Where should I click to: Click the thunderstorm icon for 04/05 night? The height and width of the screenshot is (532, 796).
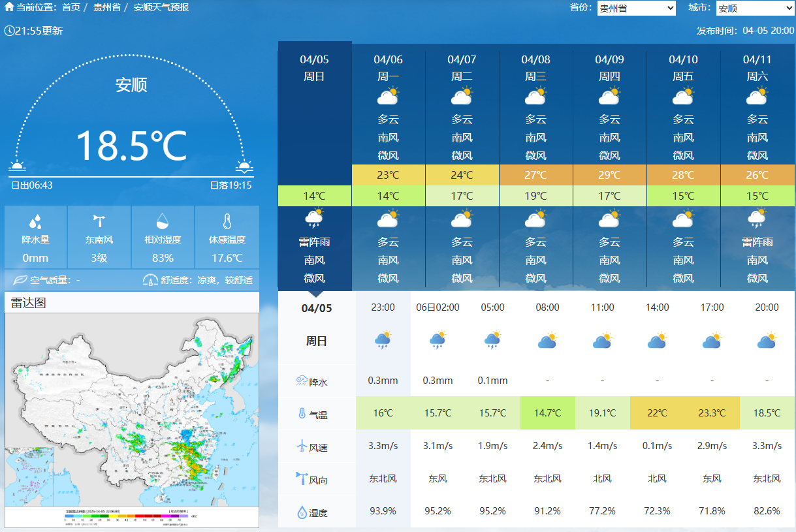point(314,219)
